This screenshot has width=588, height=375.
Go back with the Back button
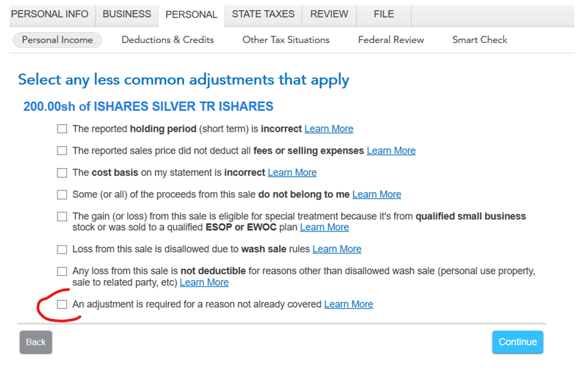(x=36, y=342)
